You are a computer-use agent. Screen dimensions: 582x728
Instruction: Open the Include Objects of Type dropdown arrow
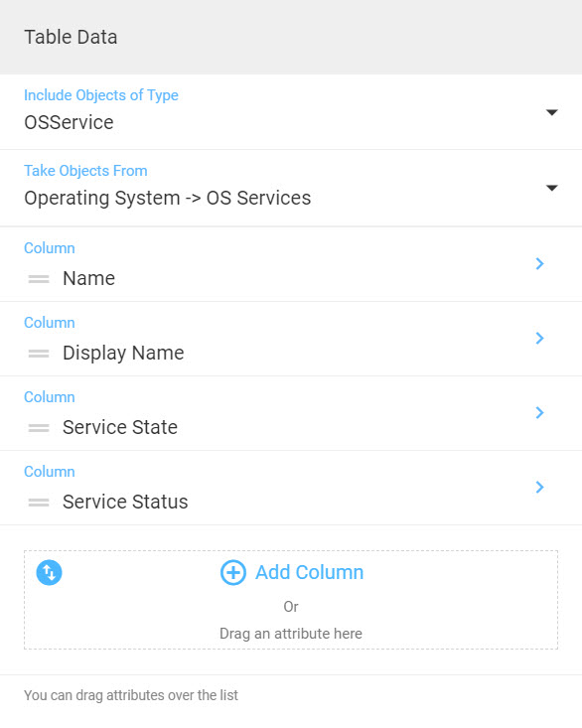click(x=551, y=112)
